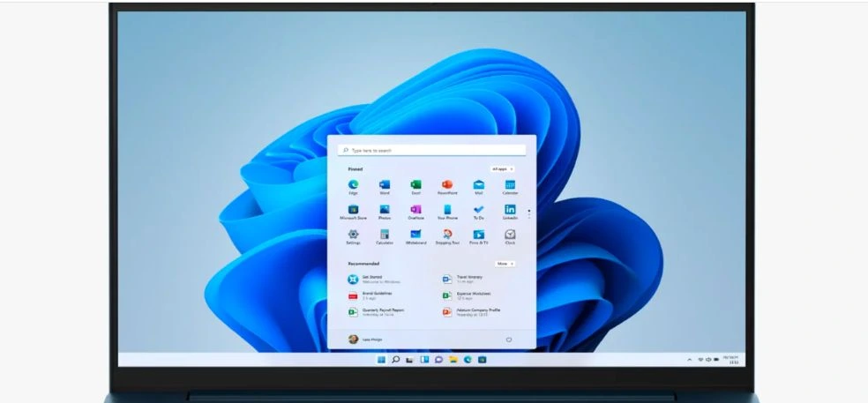This screenshot has width=868, height=403.
Task: Show hidden system tray icons chevron
Action: tap(689, 360)
